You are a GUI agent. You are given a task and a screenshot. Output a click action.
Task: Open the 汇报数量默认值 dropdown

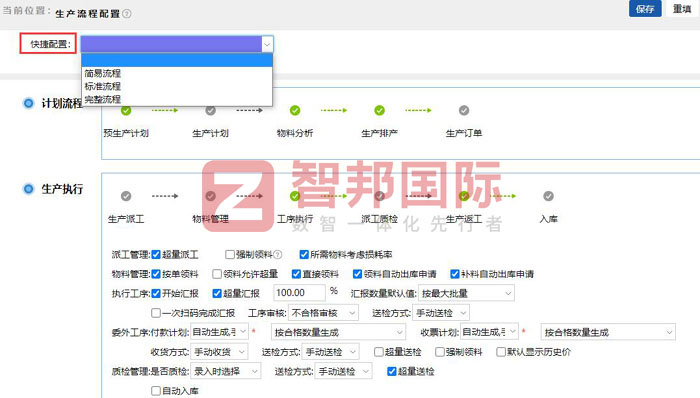tap(466, 294)
